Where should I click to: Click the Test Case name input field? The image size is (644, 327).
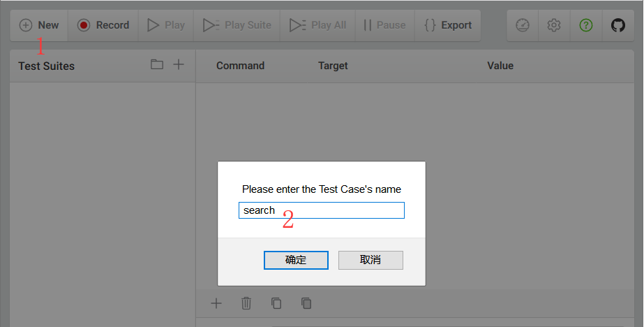(x=322, y=210)
